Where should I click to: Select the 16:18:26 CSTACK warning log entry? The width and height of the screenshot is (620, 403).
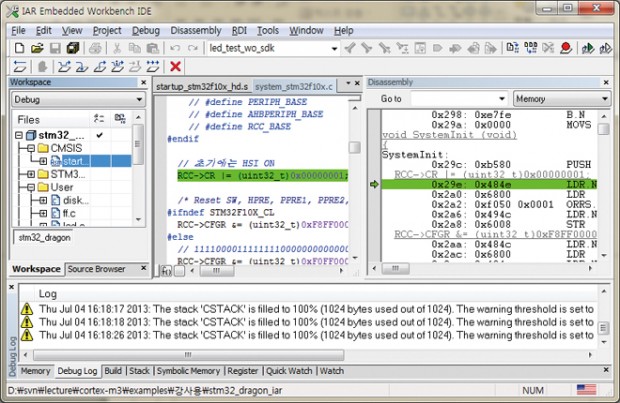308,335
